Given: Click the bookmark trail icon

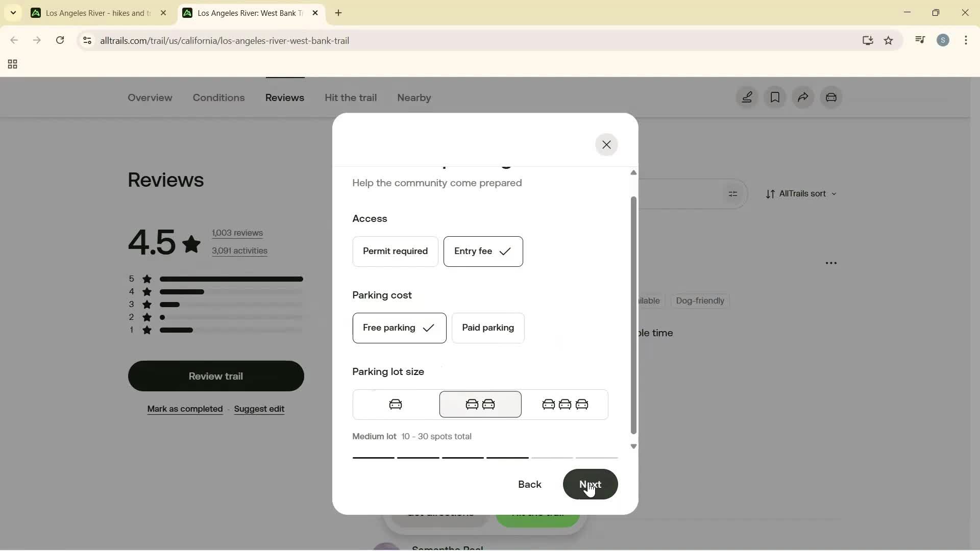Looking at the screenshot, I should [x=775, y=97].
